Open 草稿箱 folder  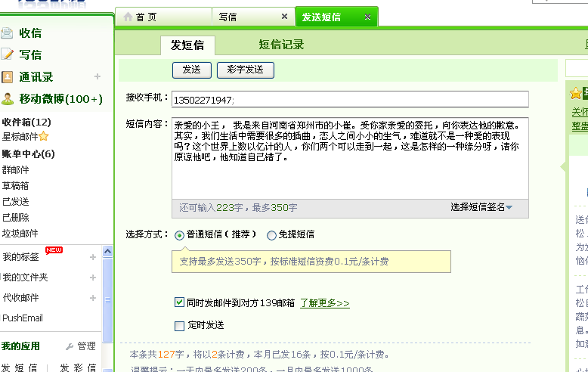[x=15, y=186]
